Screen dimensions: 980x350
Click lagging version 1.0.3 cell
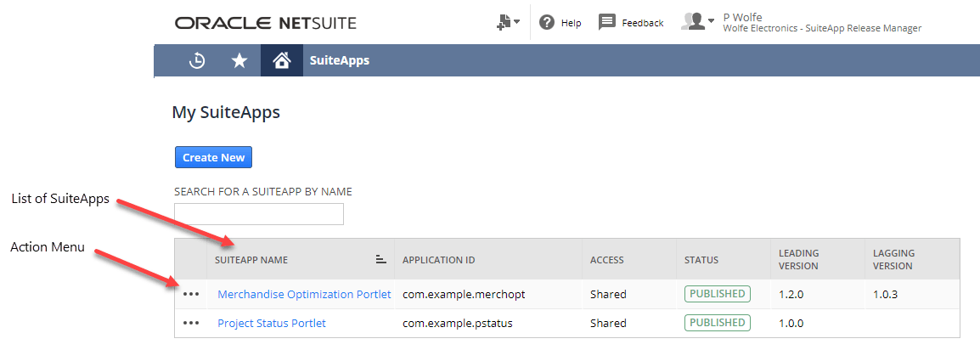(886, 294)
